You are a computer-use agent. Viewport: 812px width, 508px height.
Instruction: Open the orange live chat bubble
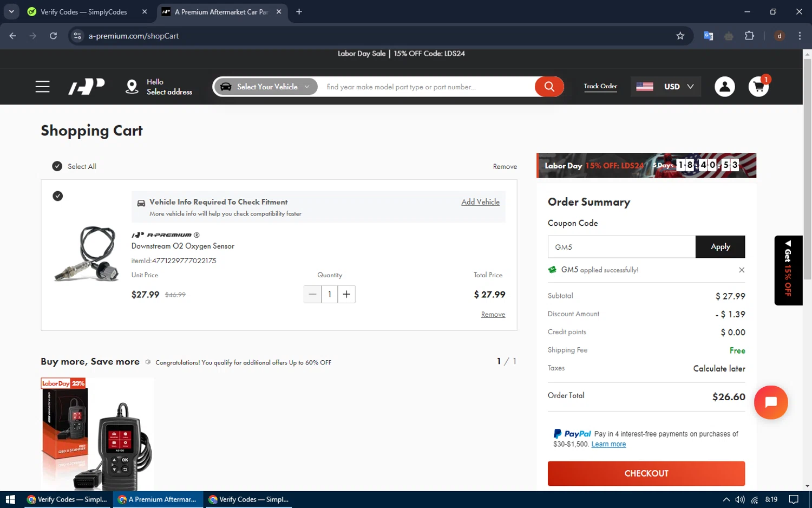(770, 402)
